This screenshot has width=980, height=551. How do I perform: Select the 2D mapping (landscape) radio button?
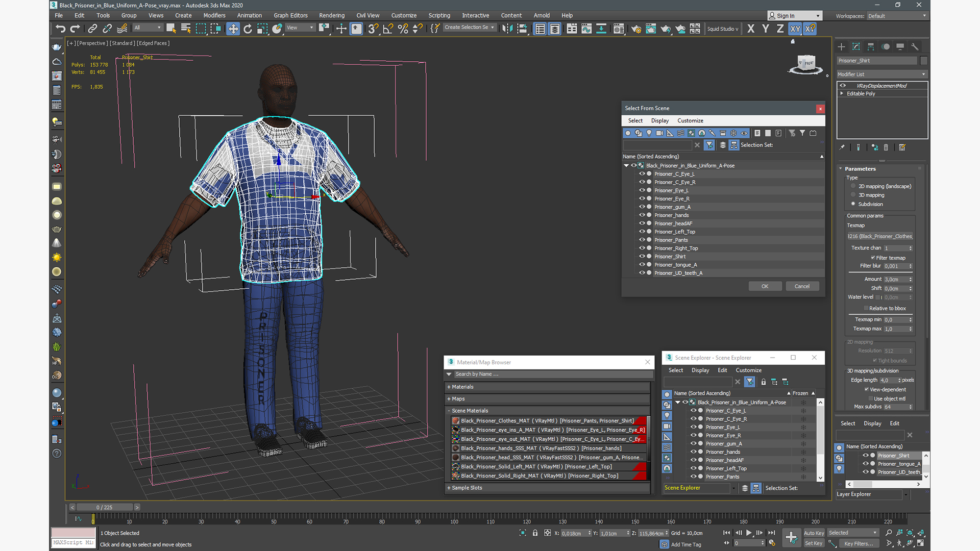853,186
